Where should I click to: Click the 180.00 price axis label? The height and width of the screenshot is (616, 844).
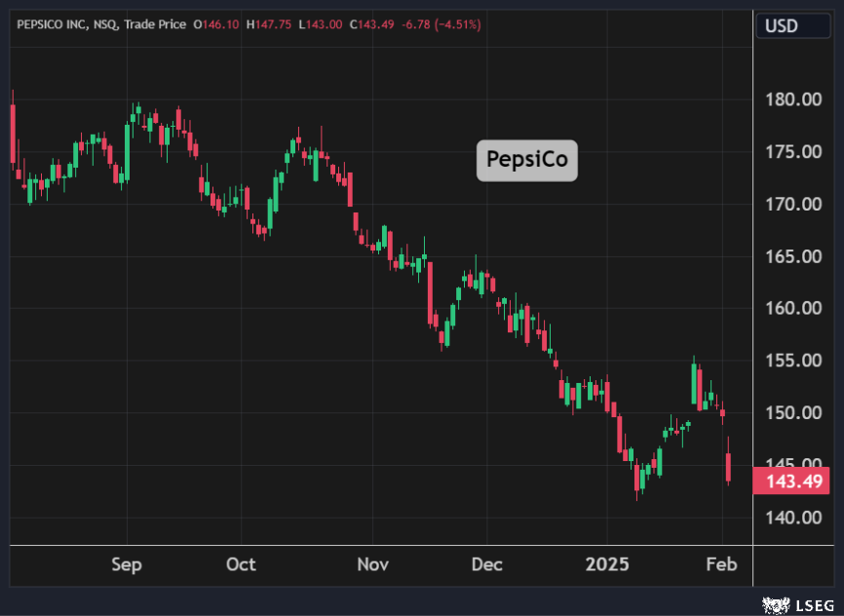793,99
